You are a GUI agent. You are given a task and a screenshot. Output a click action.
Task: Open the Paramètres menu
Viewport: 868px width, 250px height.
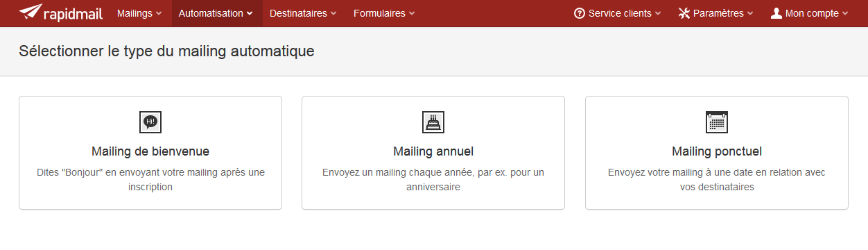click(715, 13)
